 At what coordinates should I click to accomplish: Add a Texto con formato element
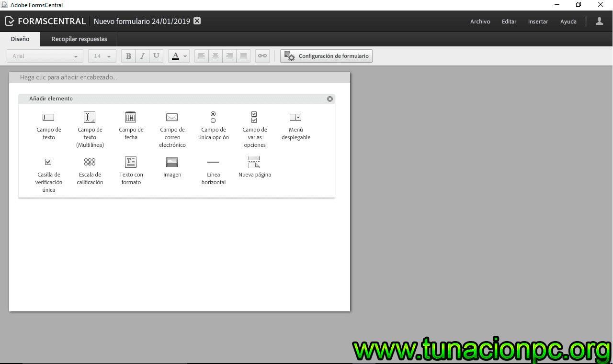click(x=131, y=171)
